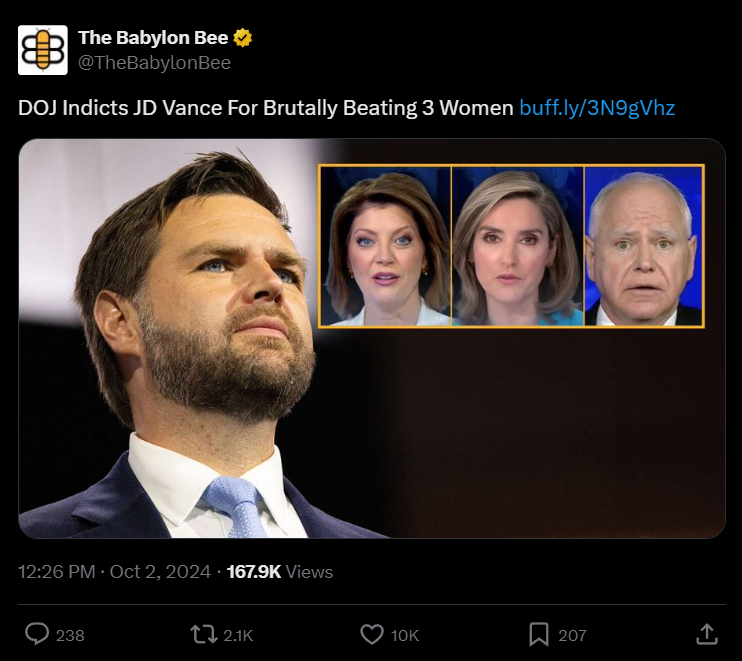
Task: Click the post headline text
Action: 265,107
